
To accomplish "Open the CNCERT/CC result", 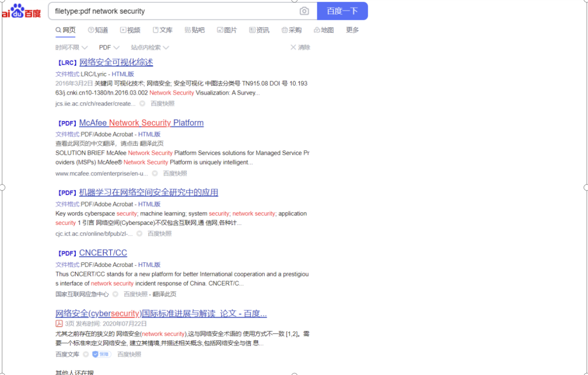I will click(103, 253).
